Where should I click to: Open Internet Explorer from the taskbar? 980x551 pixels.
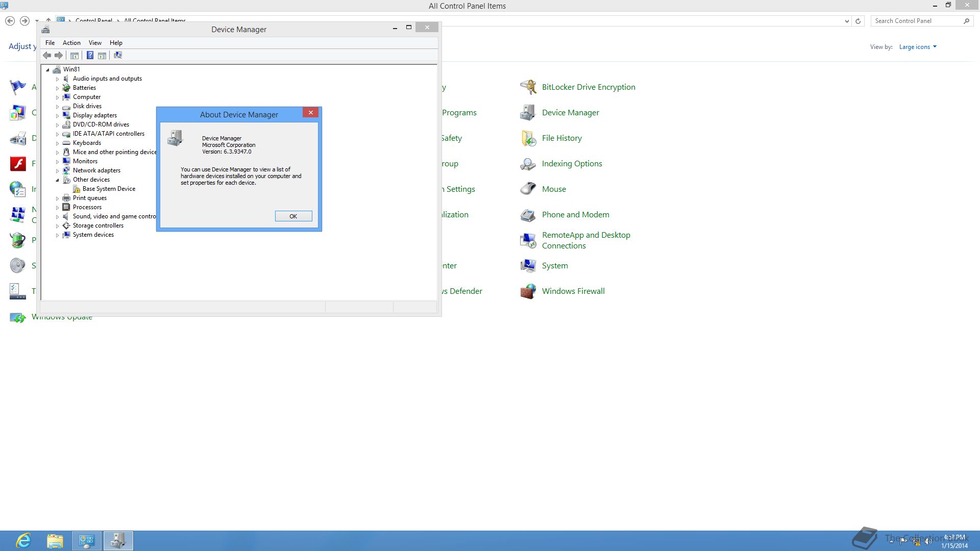click(23, 541)
